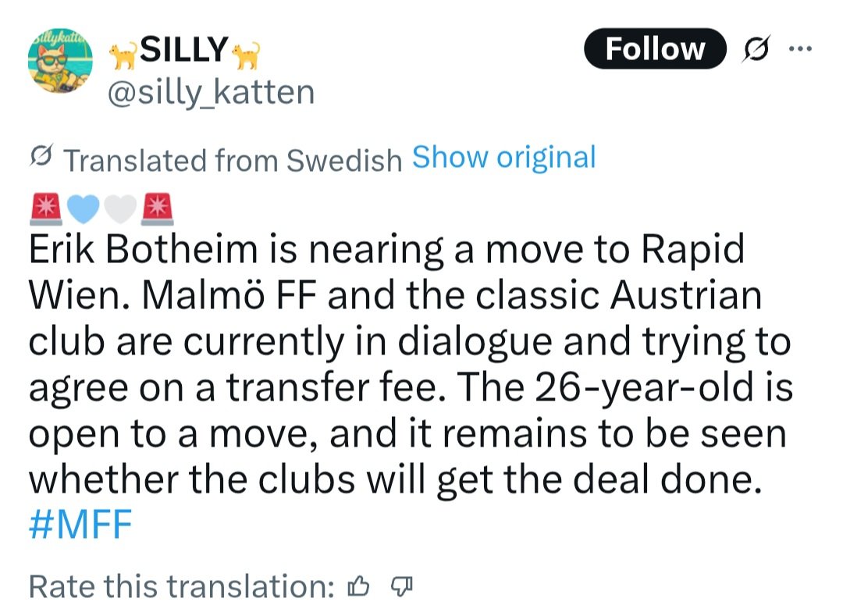Follow the SILLY account

point(655,49)
